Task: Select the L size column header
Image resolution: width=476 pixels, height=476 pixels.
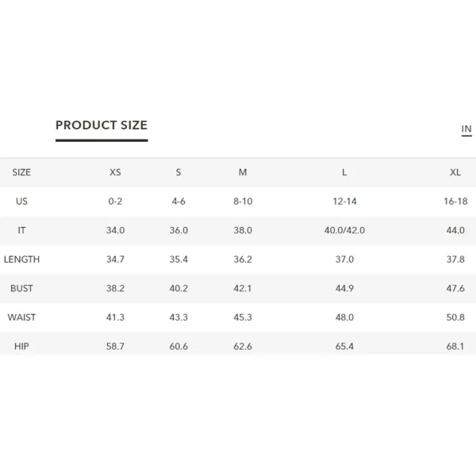Action: coord(344,172)
